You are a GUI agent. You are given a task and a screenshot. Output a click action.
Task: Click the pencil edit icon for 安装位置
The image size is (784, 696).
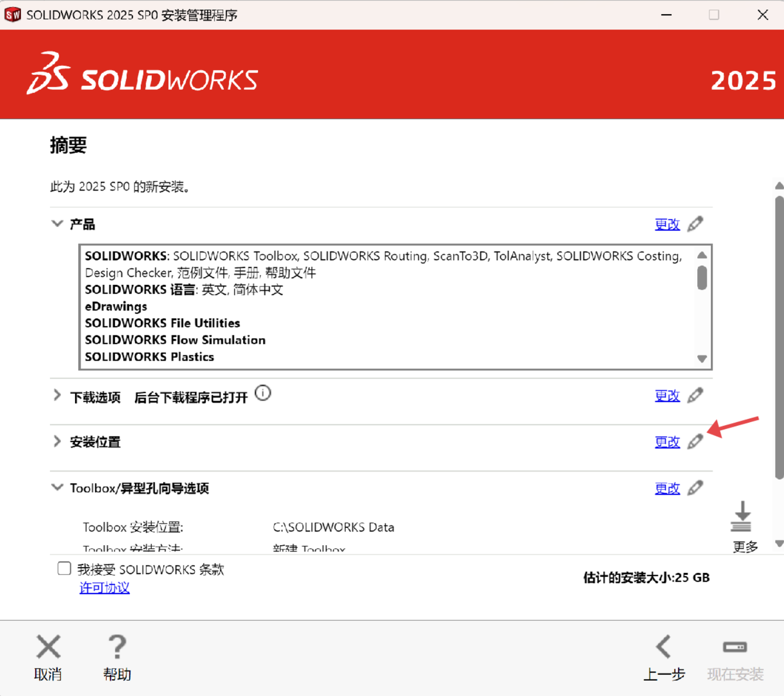695,442
